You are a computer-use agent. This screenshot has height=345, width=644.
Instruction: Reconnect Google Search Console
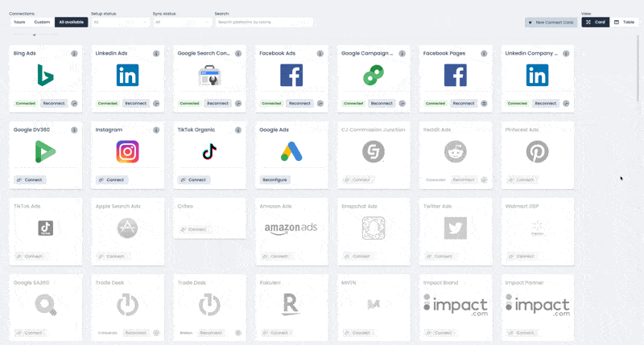[x=217, y=104]
